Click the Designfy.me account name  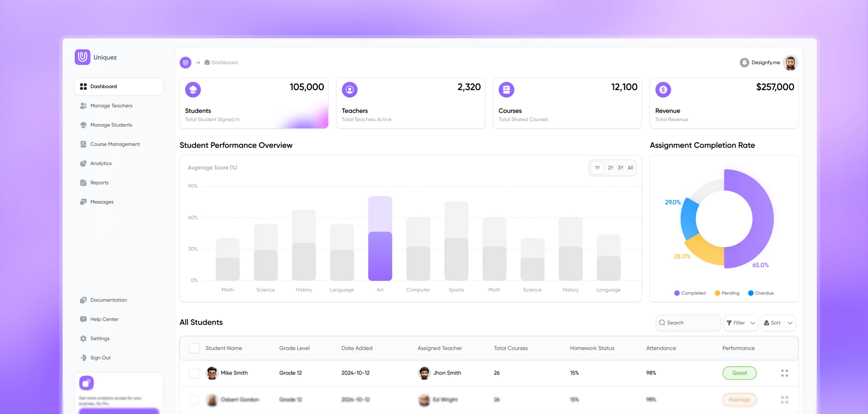[765, 62]
